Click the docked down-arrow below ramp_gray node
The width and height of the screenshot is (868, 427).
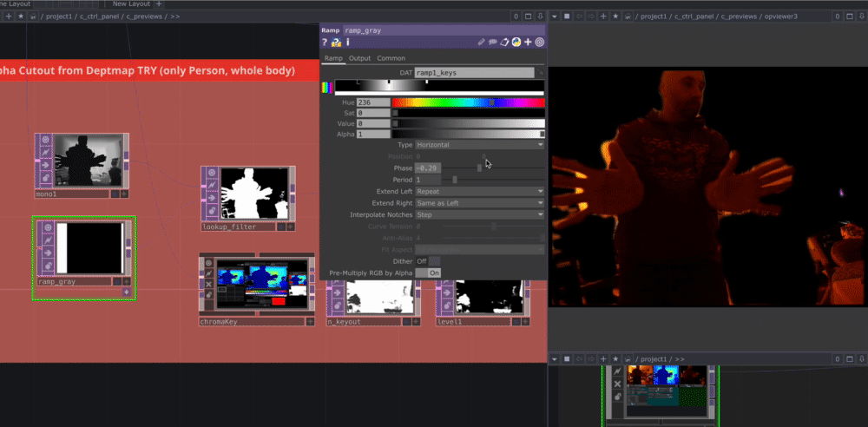[x=126, y=292]
